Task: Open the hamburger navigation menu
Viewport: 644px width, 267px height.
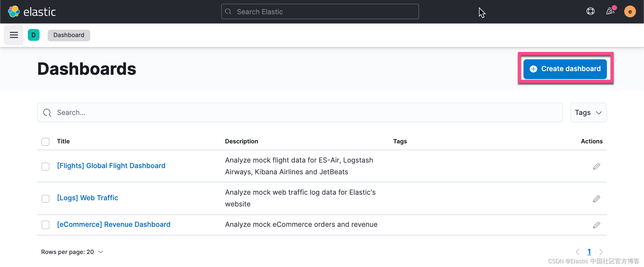Action: (x=14, y=35)
